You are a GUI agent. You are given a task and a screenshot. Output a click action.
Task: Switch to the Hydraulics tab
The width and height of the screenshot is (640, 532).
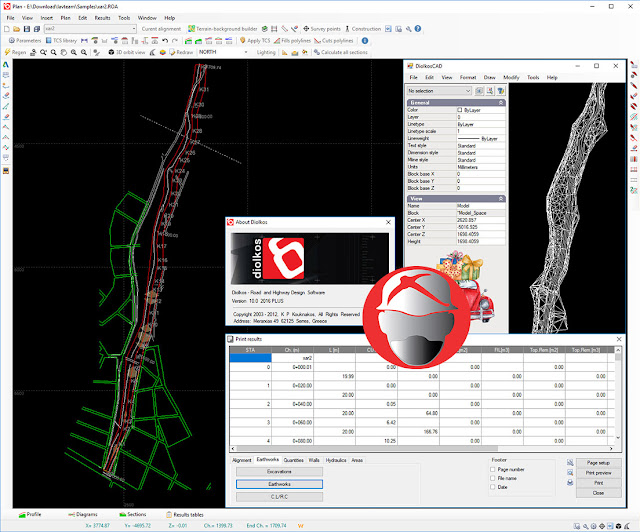pos(336,460)
